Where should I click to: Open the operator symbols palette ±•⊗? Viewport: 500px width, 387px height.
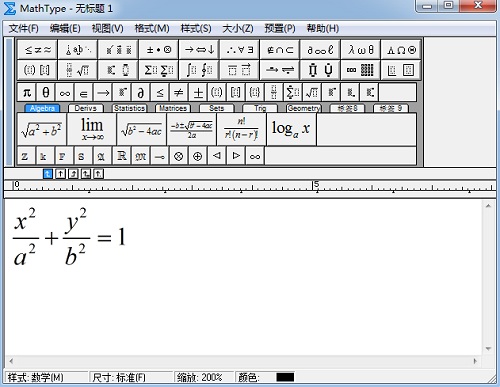pos(159,50)
